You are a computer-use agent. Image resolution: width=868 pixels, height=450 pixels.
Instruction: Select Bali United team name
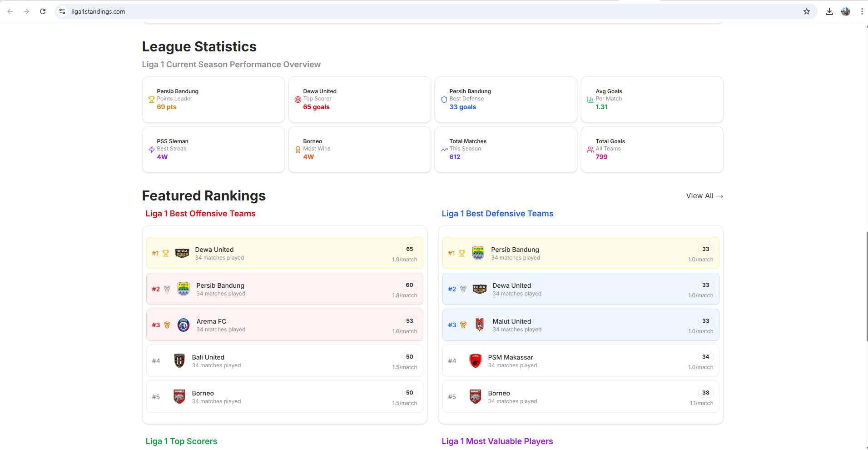(x=208, y=357)
